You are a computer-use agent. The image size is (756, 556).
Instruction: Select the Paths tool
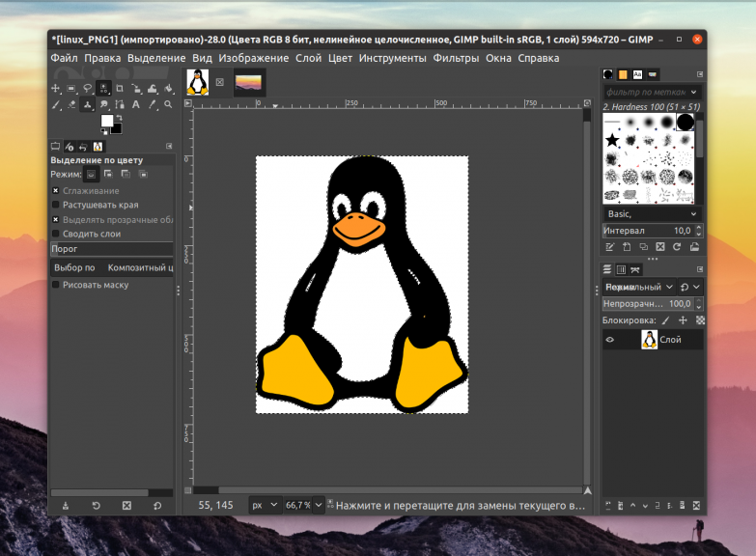[x=120, y=104]
